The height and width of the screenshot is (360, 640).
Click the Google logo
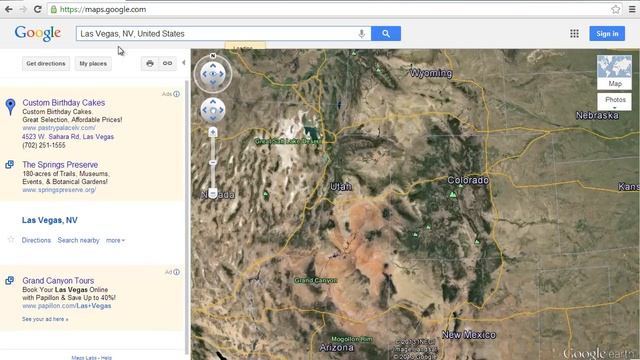[38, 33]
